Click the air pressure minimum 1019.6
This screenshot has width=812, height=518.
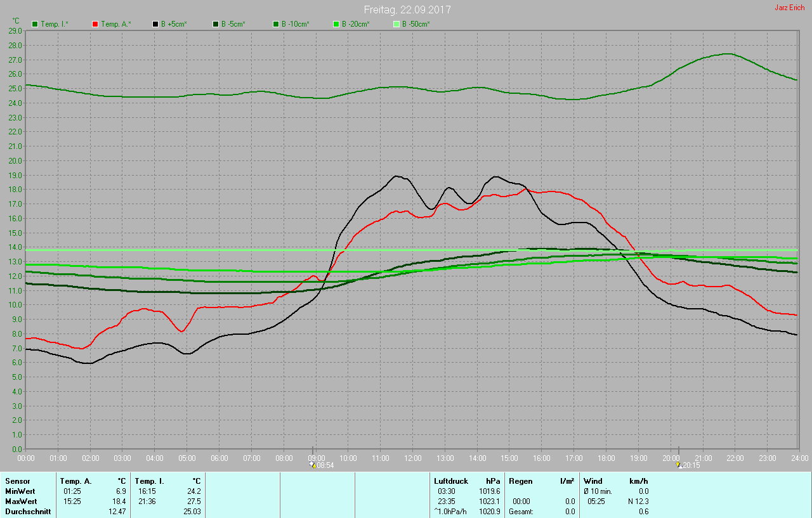tap(490, 491)
